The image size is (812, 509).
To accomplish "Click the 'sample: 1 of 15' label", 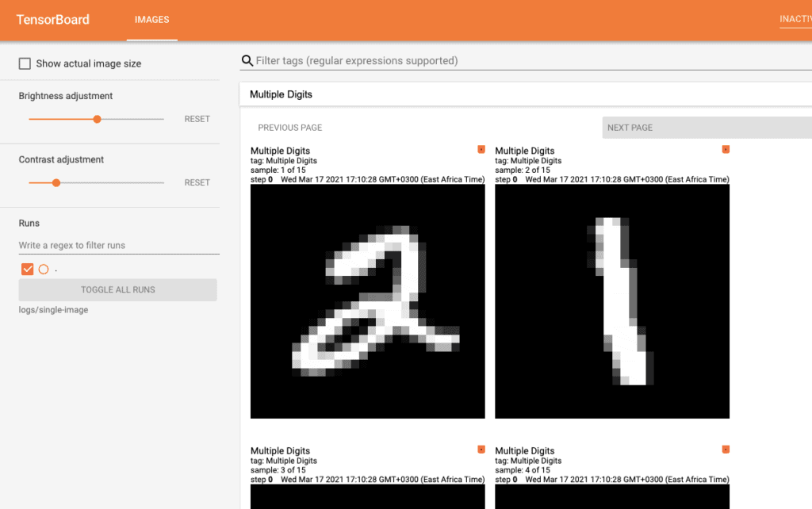I will [x=278, y=170].
